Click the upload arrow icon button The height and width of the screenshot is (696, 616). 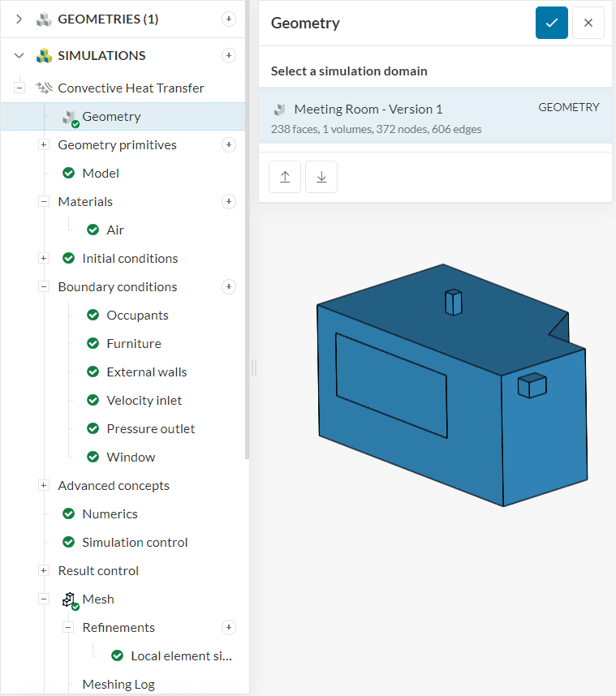pyautogui.click(x=285, y=177)
